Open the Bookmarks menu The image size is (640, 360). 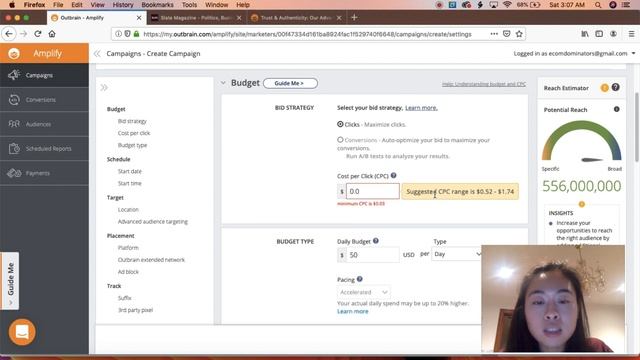point(157,5)
